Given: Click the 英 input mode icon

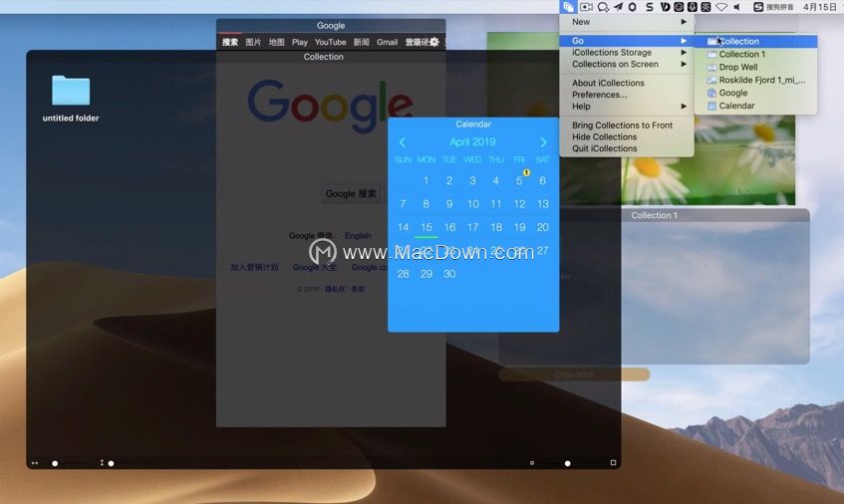Looking at the screenshot, I should [705, 7].
